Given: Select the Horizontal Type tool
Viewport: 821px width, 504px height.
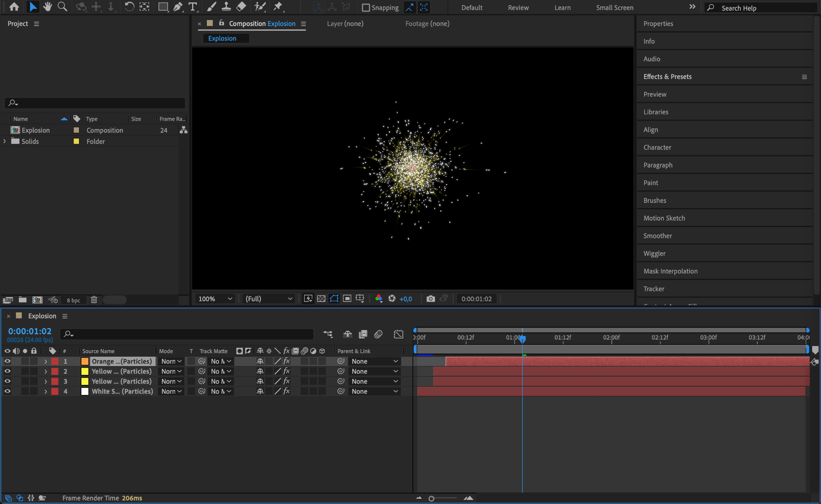Looking at the screenshot, I should (x=193, y=7).
